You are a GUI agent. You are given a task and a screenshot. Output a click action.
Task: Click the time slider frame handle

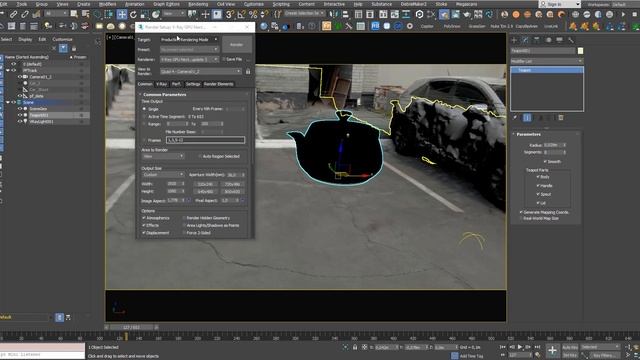[131, 327]
